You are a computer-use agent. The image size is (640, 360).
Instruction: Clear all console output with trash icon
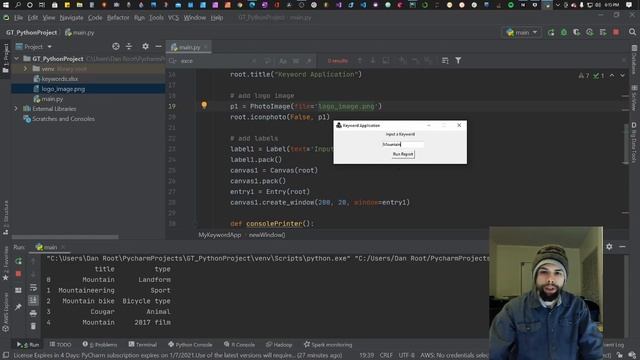pos(33,326)
